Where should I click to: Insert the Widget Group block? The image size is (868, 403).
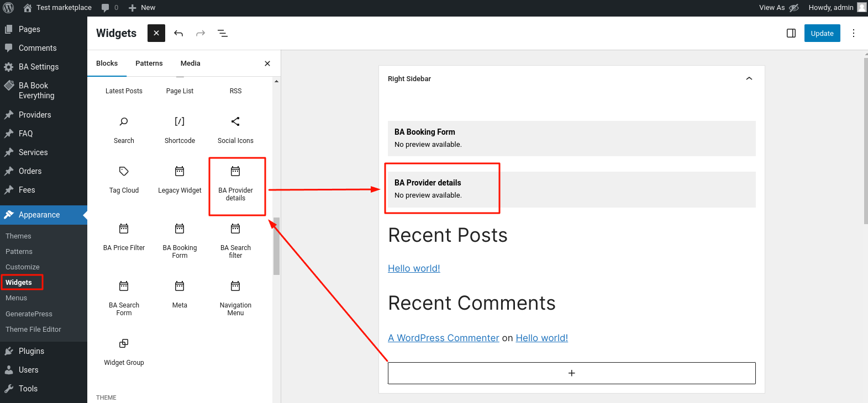124,352
